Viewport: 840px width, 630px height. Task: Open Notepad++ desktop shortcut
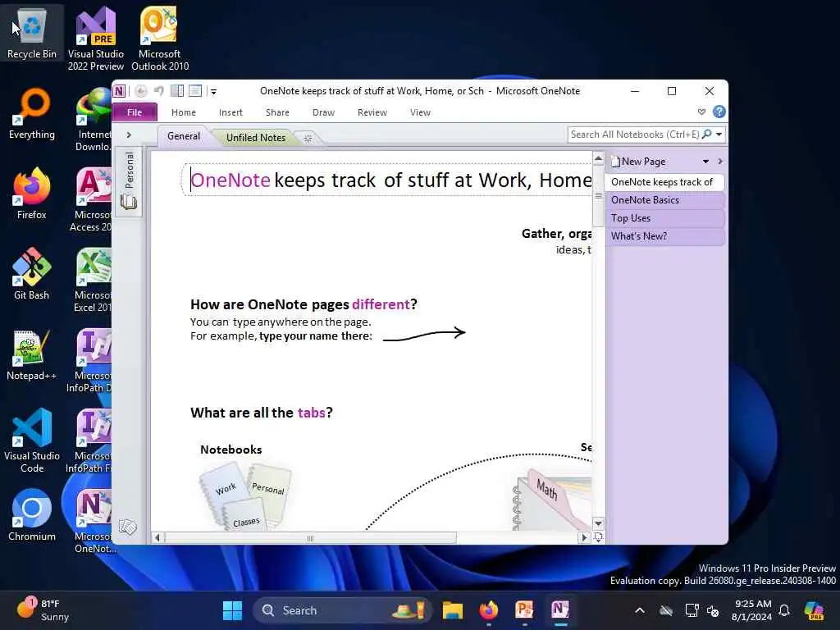coord(32,354)
